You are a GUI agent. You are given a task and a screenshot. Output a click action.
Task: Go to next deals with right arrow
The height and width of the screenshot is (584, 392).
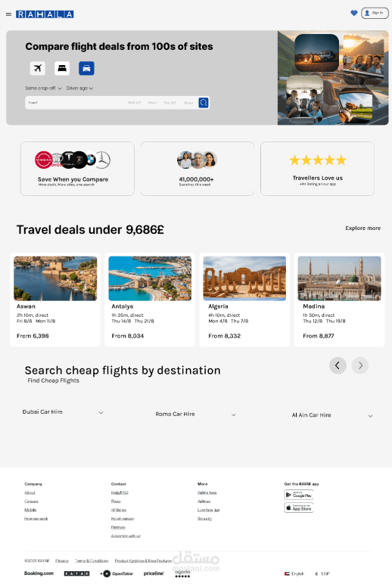tap(360, 365)
